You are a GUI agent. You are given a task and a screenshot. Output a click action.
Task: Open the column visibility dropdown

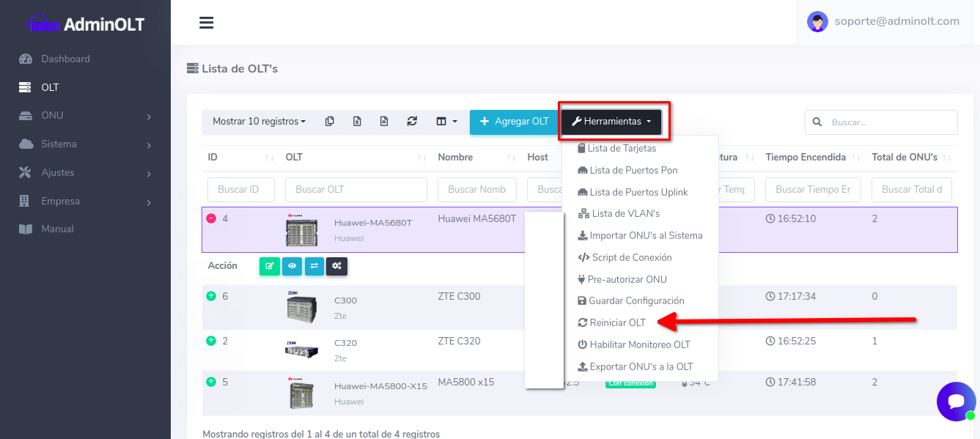tap(446, 122)
